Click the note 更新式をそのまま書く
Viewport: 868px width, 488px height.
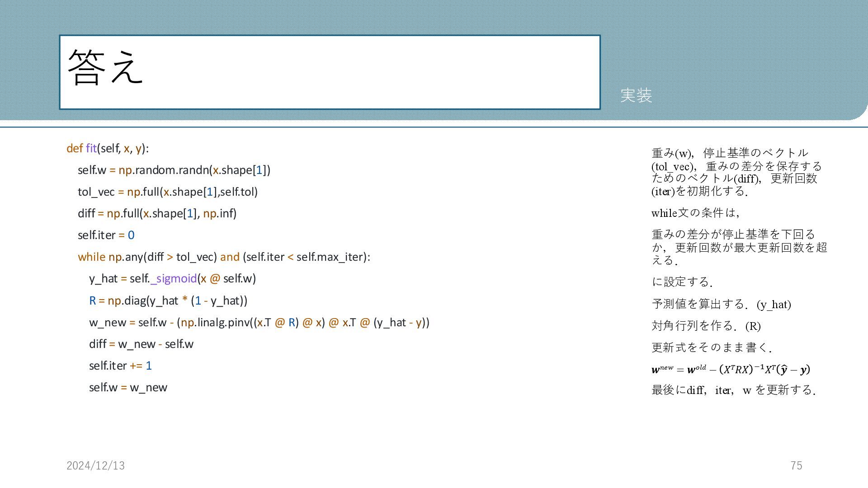click(712, 347)
